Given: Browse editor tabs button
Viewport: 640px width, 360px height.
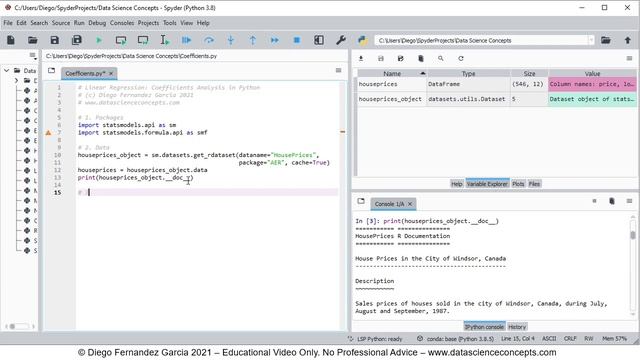Looking at the screenshot, I should 51,71.
